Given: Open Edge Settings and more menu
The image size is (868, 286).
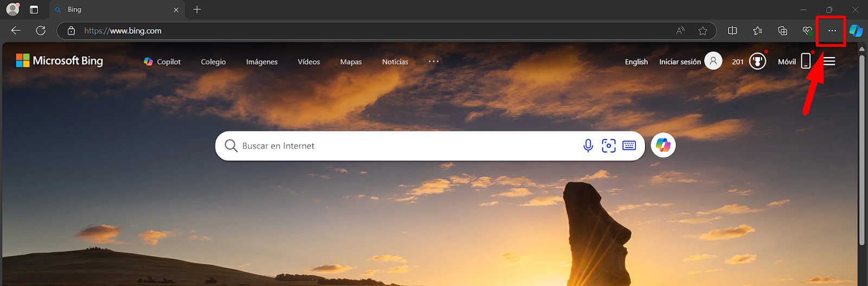Looking at the screenshot, I should (832, 31).
